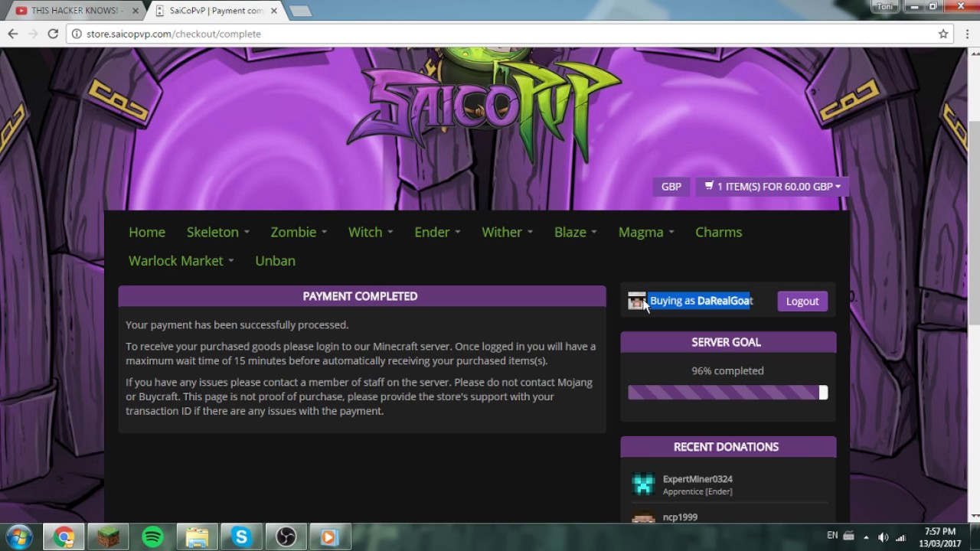Click the ExpertMiner0324 donor name
This screenshot has height=551, width=980.
pyautogui.click(x=697, y=479)
